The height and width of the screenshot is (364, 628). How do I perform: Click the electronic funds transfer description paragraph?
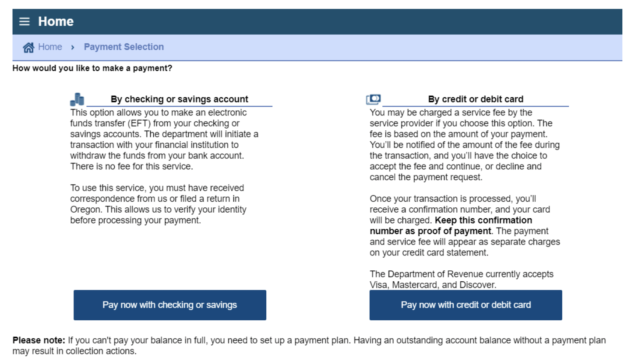(164, 140)
